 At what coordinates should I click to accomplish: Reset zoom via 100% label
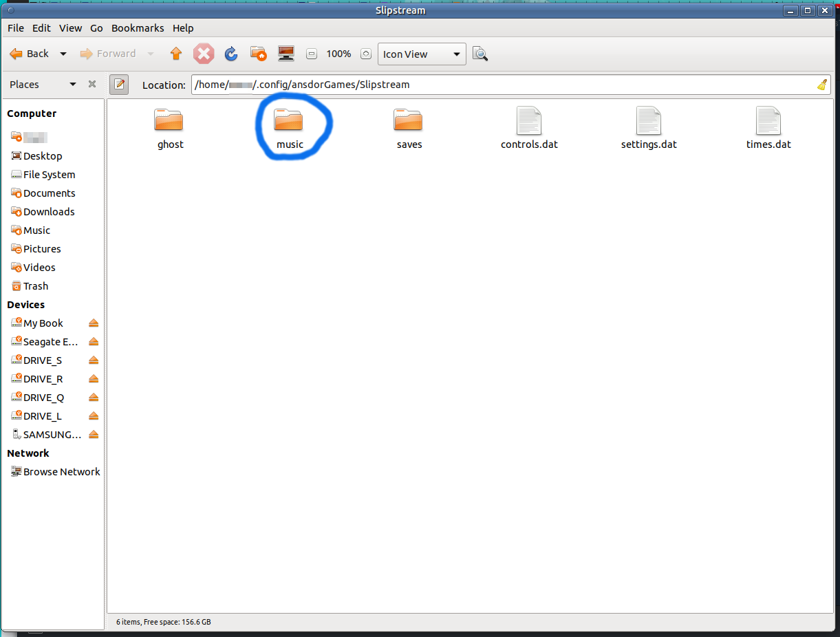pos(338,54)
